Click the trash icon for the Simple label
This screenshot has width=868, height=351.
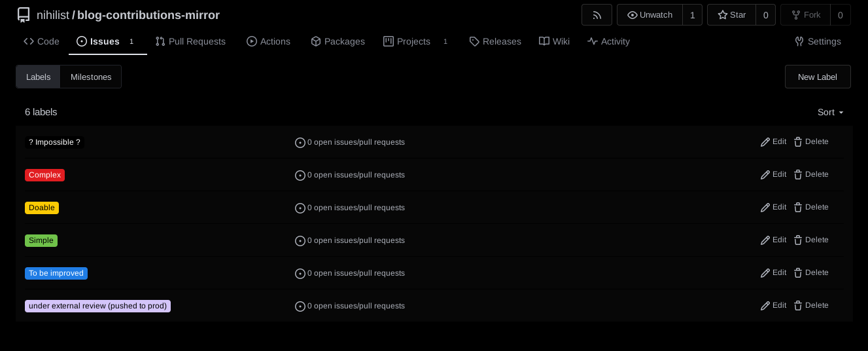(798, 240)
